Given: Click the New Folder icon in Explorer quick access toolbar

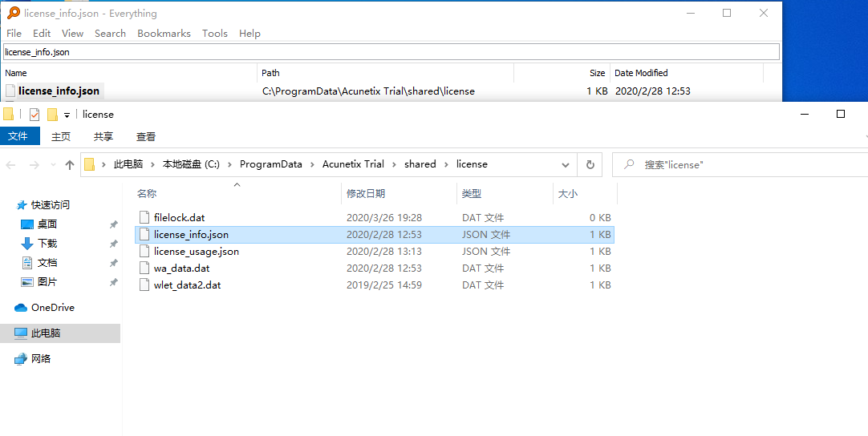Looking at the screenshot, I should (52, 115).
